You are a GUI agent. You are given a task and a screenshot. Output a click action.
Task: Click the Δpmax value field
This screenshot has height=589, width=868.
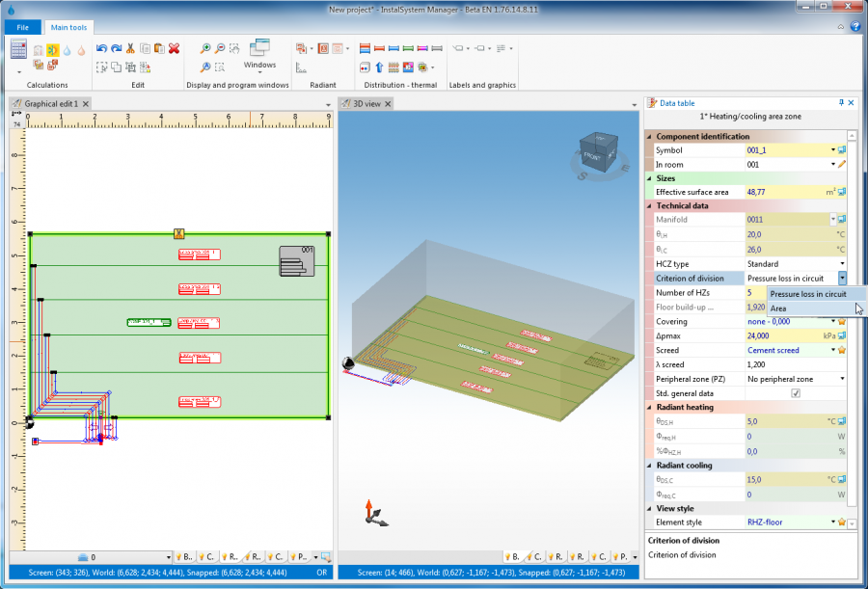(x=791, y=335)
